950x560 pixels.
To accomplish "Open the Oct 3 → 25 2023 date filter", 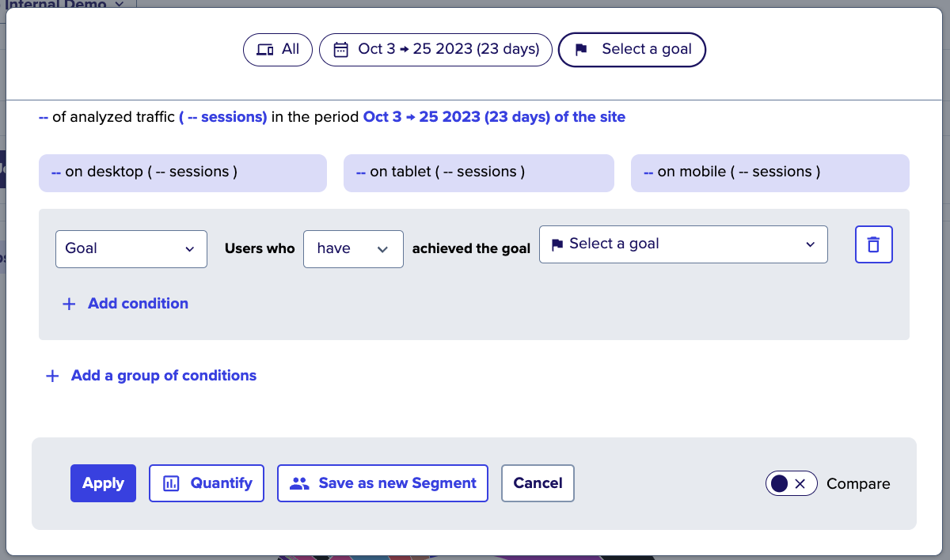I will pos(435,49).
